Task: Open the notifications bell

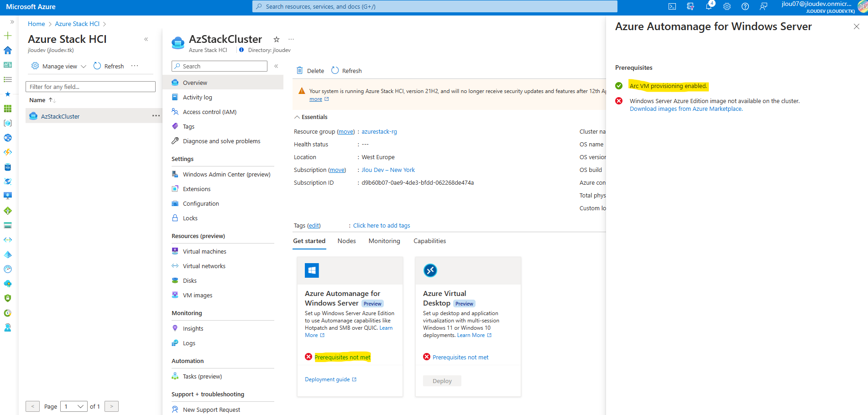Action: click(708, 6)
